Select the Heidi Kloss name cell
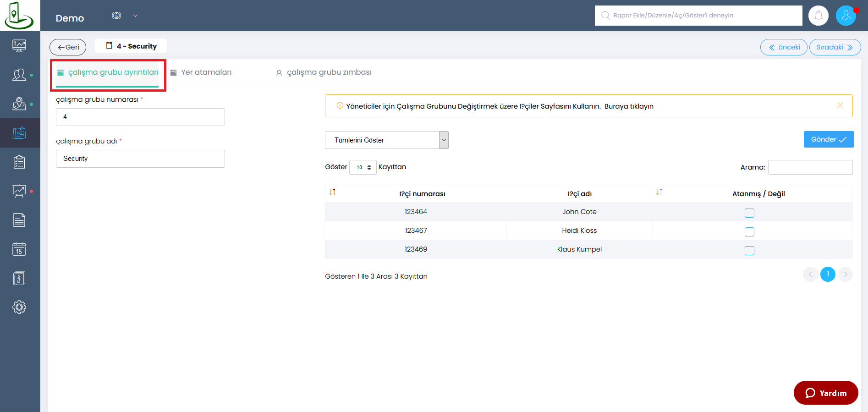868x412 pixels. (579, 231)
